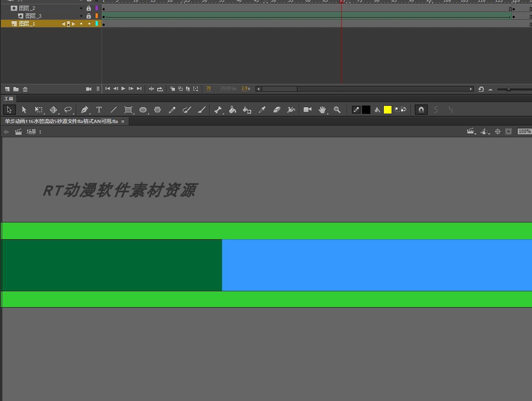Select the Selection (arrow) tool
This screenshot has height=401, width=532.
click(9, 110)
